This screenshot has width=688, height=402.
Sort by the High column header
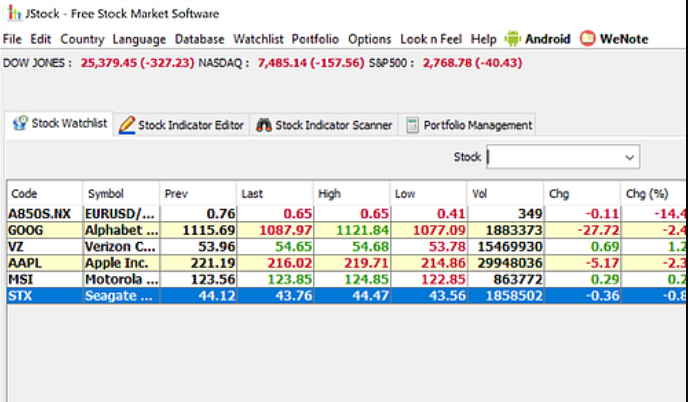351,194
